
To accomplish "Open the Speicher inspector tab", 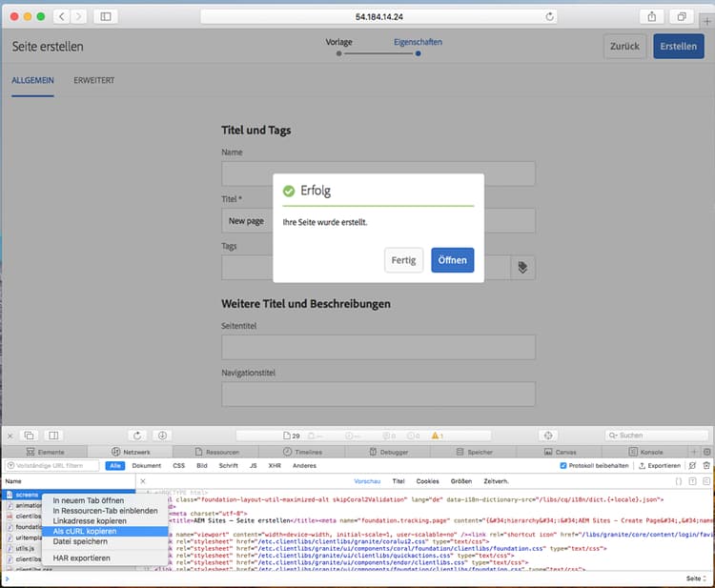I will [x=474, y=452].
